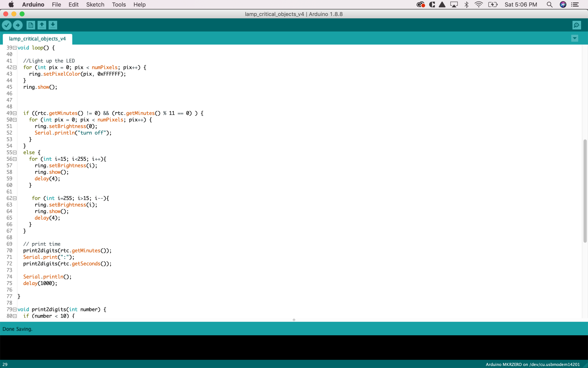The width and height of the screenshot is (588, 368).
Task: Click the Verify sketch checkmark button
Action: pos(7,25)
